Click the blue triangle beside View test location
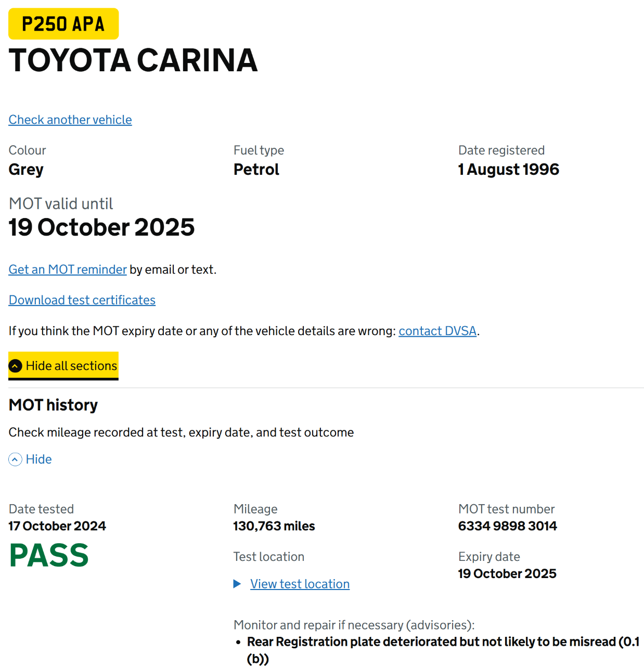The image size is (644, 666). pyautogui.click(x=237, y=584)
